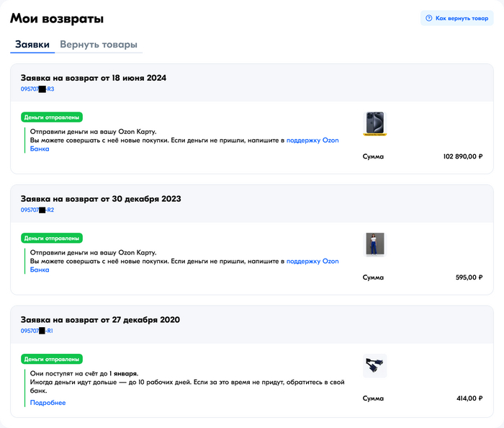
Task: Open return request number ending in R3
Action: [37, 89]
